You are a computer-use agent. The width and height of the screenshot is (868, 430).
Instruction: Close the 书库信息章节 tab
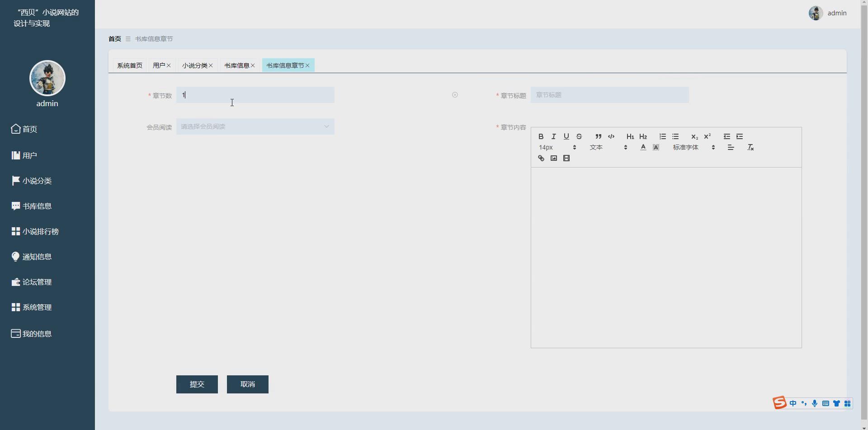(x=307, y=65)
